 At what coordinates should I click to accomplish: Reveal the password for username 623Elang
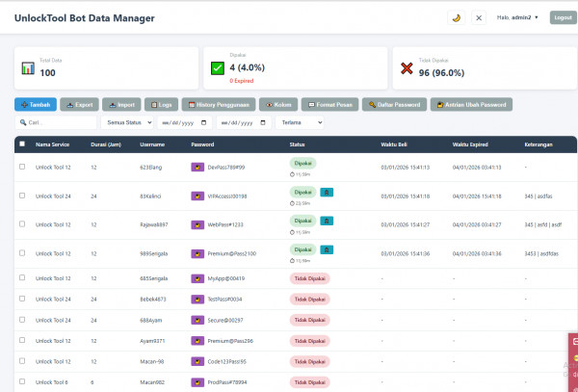pos(197,168)
